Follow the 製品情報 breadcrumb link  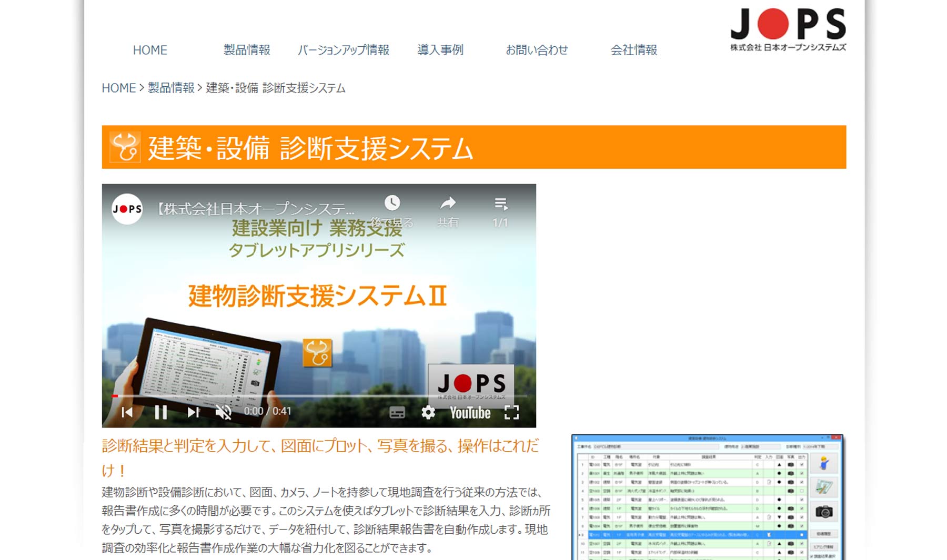(171, 88)
